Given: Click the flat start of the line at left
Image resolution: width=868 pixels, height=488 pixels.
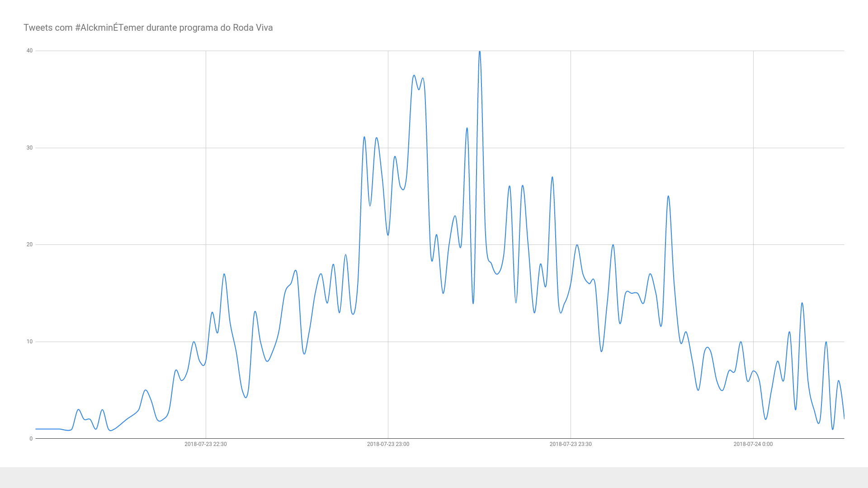Looking at the screenshot, I should point(47,429).
